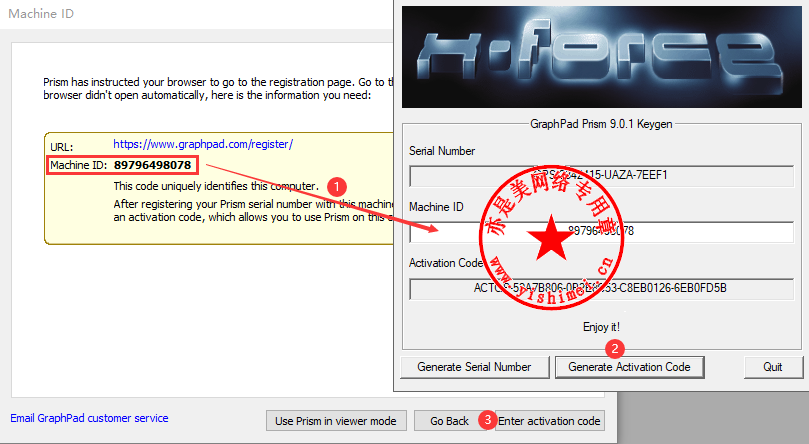Viewport: 809px width, 444px height.
Task: Click the X-Force banner image
Action: coord(602,57)
